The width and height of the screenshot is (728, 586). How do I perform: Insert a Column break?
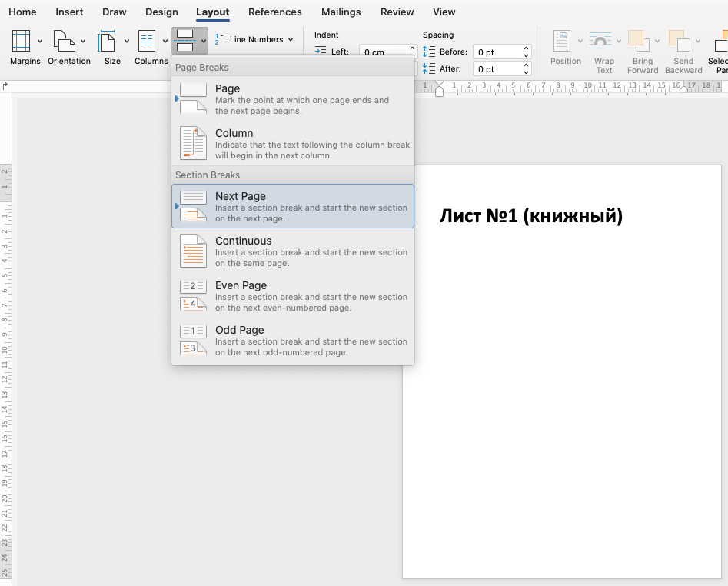pos(293,143)
